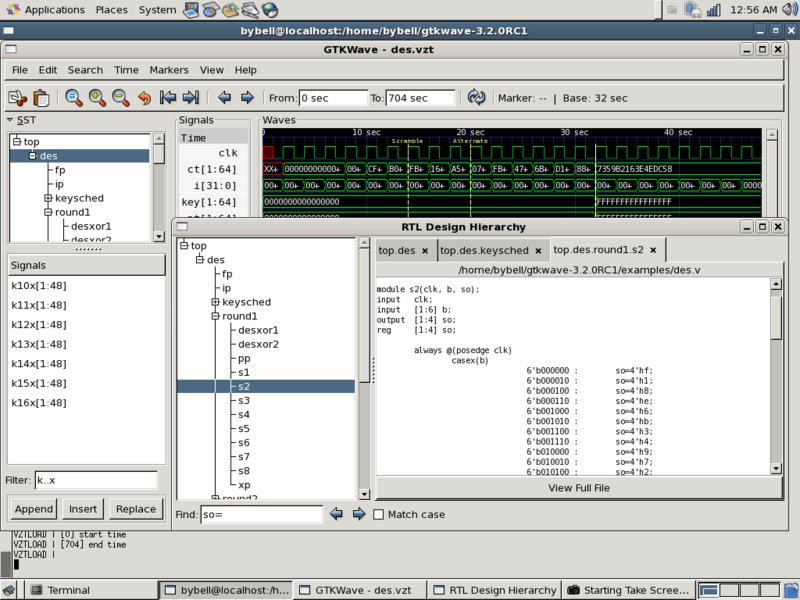Click the From time input field
Screen dimensions: 800x600
[x=333, y=98]
